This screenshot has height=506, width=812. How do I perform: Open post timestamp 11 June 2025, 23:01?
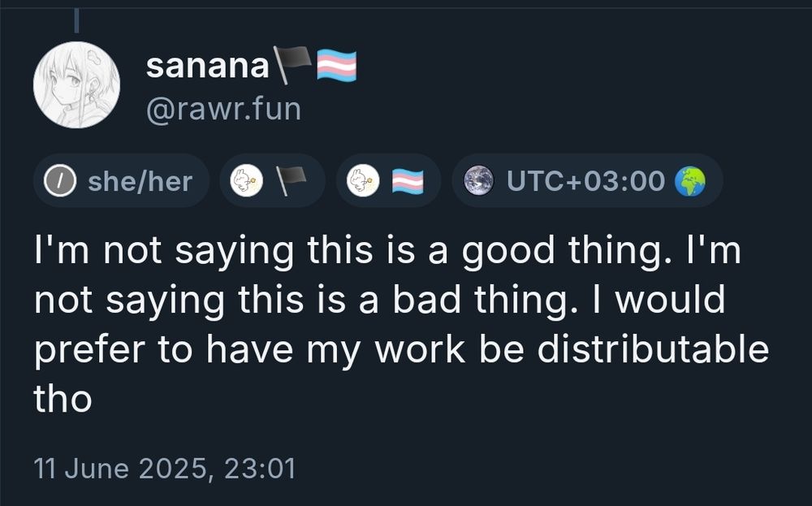coord(164,468)
